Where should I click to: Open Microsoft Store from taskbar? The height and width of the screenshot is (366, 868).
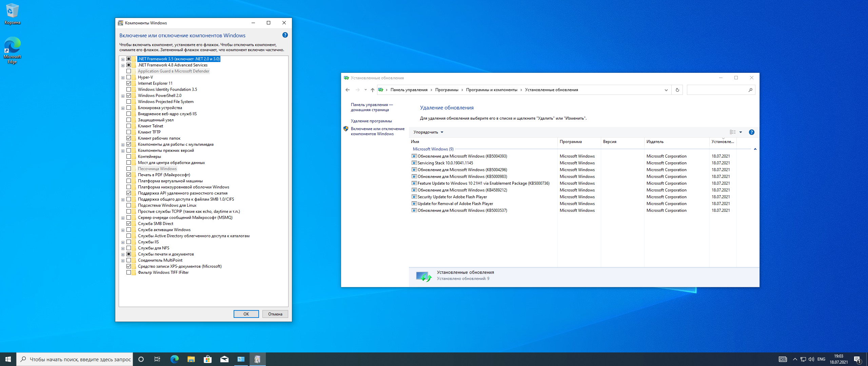click(x=208, y=359)
